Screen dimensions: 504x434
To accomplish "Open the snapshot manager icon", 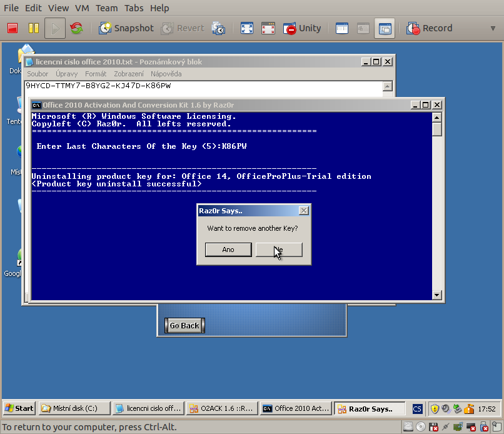I will pyautogui.click(x=219, y=28).
